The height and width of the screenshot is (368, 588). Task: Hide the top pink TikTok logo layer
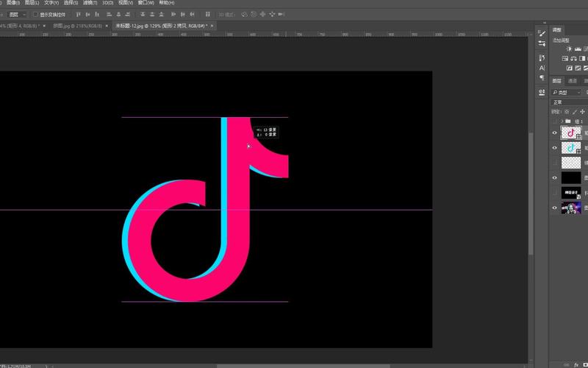(x=555, y=133)
